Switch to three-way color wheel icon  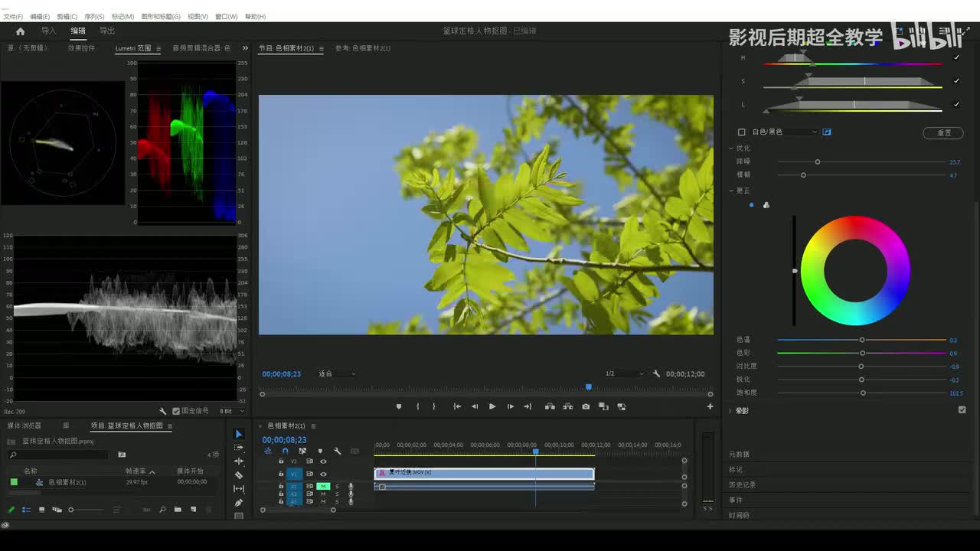click(766, 205)
